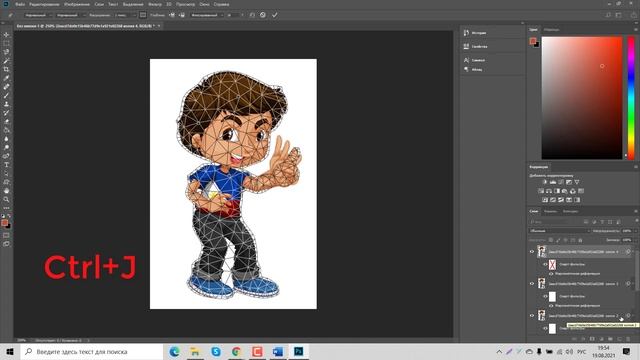Toggle Smart Filters visibility under 'копия 3'
This screenshot has width=640, height=360.
545,296
